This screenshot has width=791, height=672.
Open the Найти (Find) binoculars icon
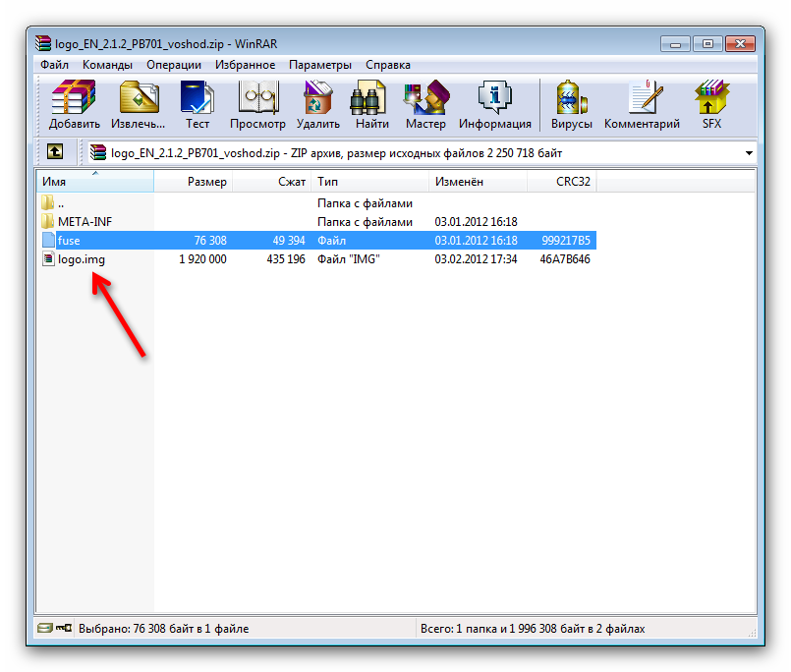pos(367,97)
